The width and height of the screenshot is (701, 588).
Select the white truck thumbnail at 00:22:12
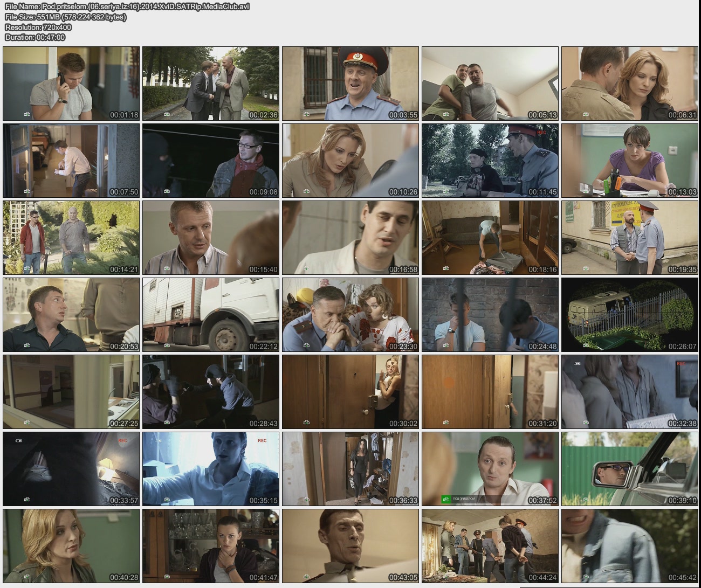coord(211,315)
